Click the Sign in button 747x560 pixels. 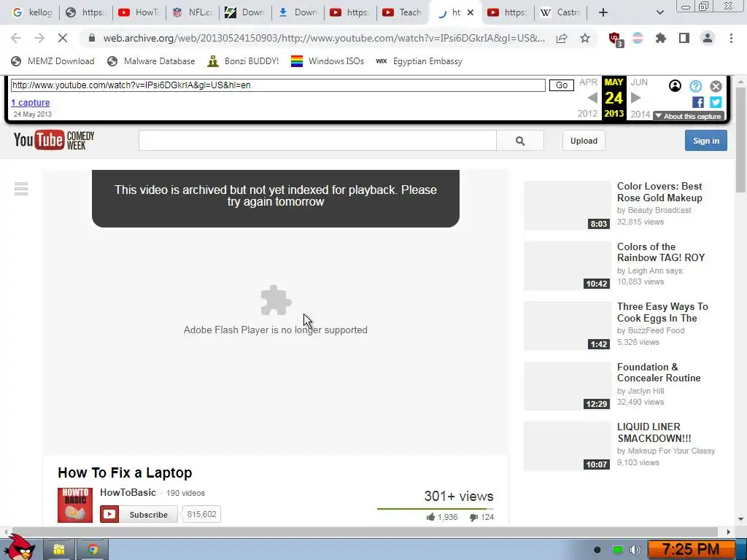tap(706, 141)
